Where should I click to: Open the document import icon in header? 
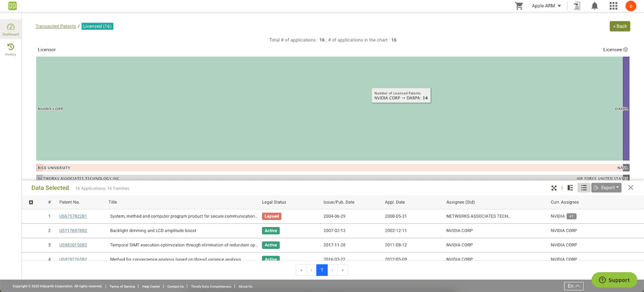578,6
